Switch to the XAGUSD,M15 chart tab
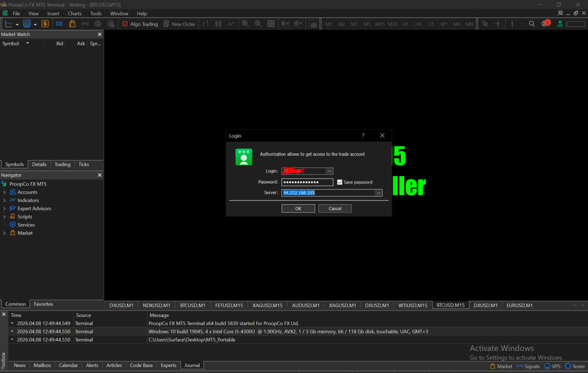Screen dimensions: 588x373 (267, 305)
